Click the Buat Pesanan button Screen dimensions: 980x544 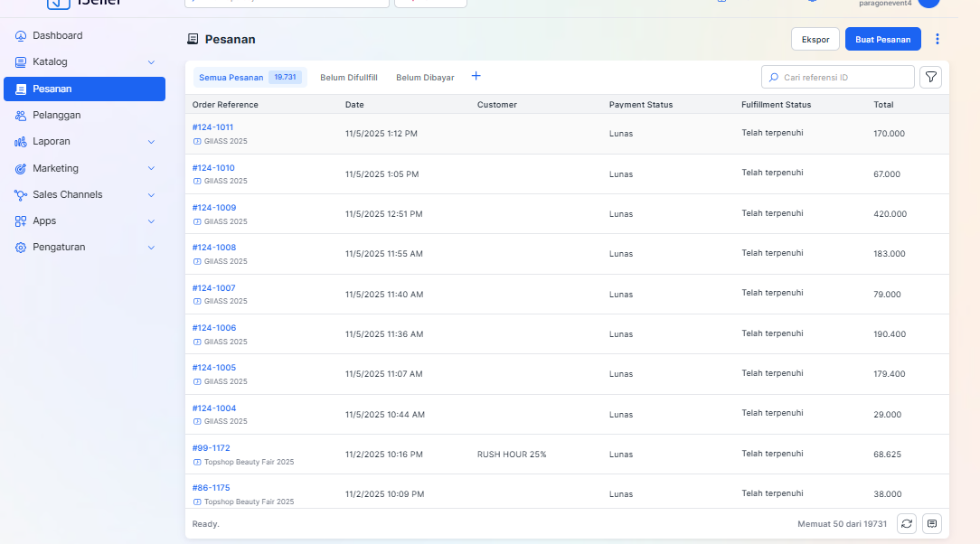882,39
